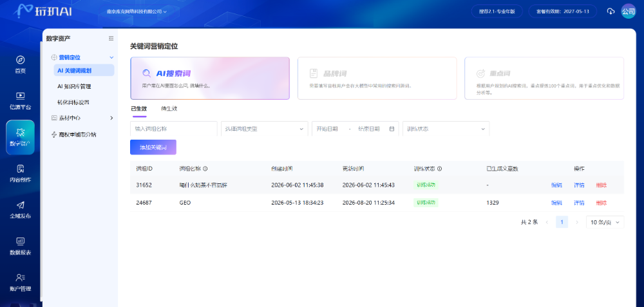
Task: Click the 添加关键词 button
Action: (x=153, y=147)
